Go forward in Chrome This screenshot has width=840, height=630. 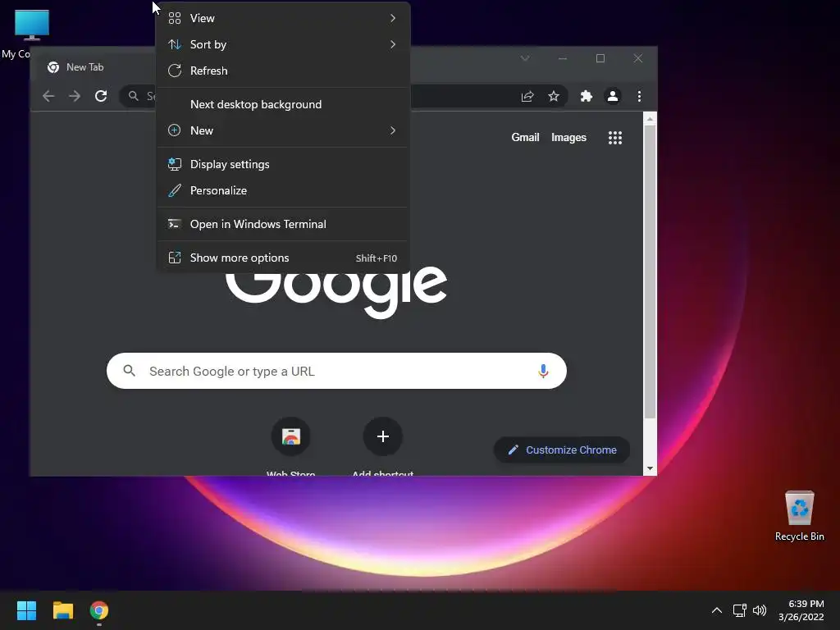[75, 97]
